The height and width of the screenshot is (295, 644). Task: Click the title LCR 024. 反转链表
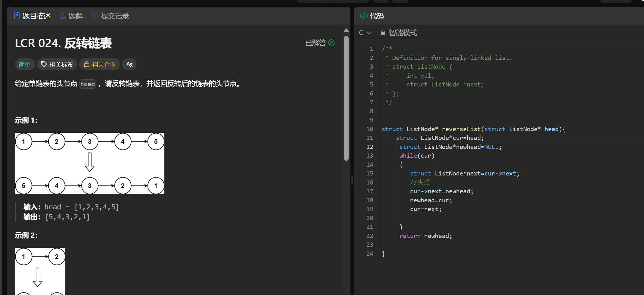pyautogui.click(x=63, y=43)
